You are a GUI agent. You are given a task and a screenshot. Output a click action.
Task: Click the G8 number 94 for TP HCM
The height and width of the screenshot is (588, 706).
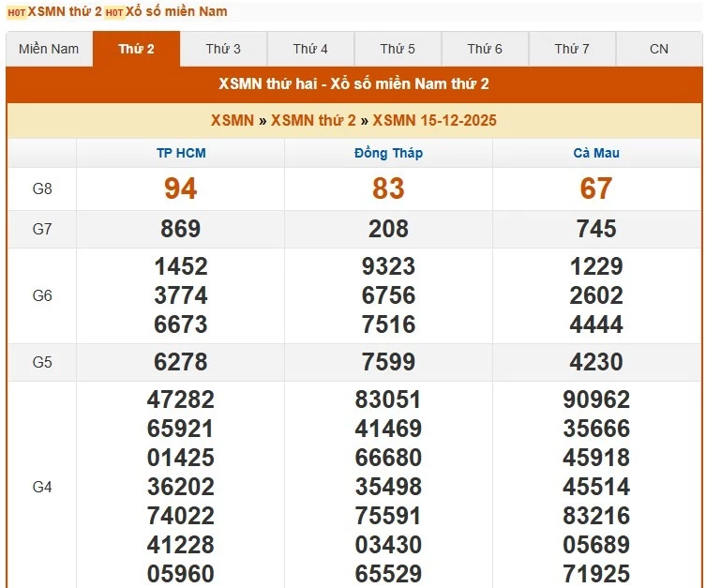point(181,188)
